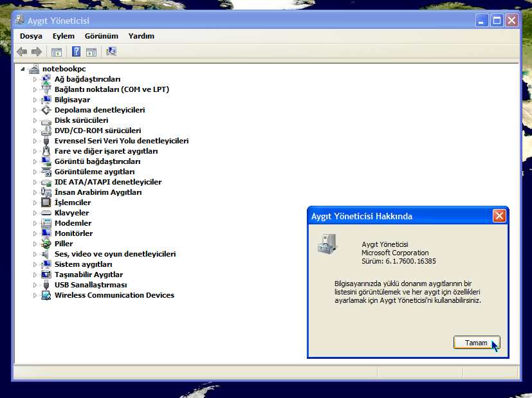
Task: Click the toolbox icon in About dialog
Action: pos(327,244)
